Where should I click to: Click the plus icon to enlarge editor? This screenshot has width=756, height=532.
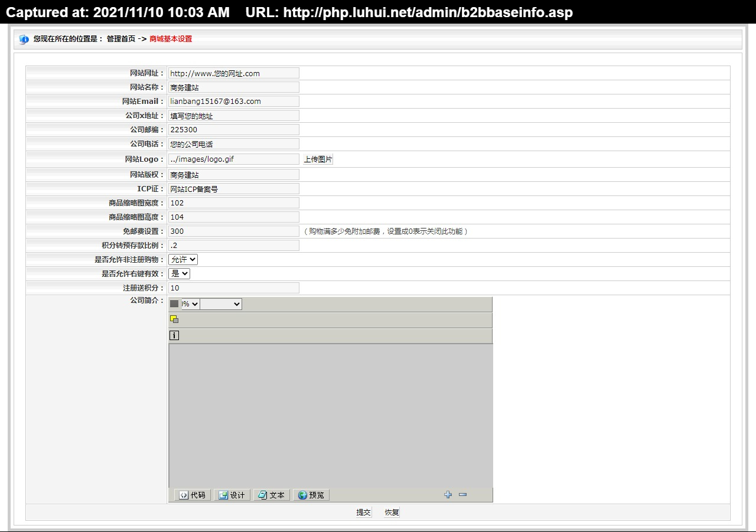pyautogui.click(x=448, y=495)
